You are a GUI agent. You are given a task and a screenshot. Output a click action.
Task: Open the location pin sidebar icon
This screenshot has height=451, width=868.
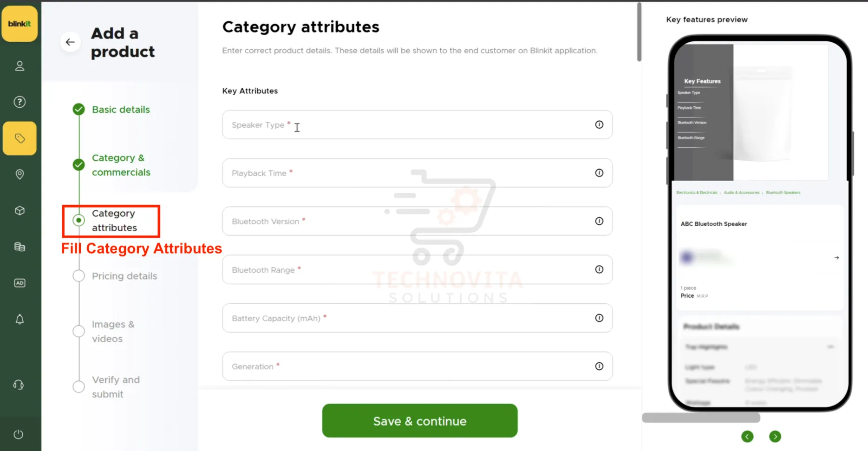click(20, 174)
